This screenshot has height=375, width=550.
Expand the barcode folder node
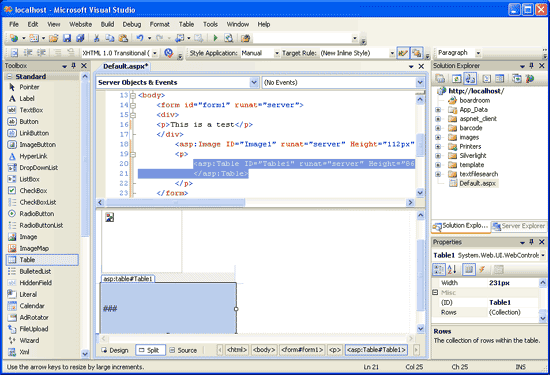[438, 128]
